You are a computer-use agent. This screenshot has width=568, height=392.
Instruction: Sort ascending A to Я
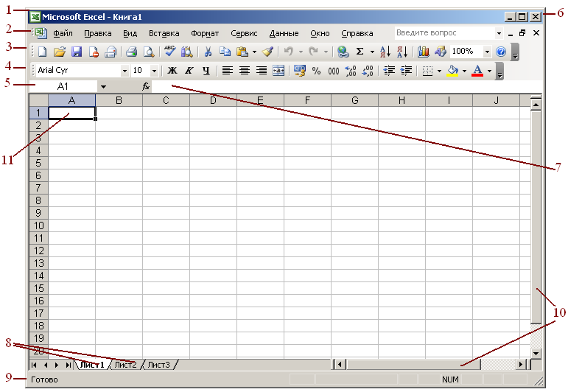coord(385,52)
